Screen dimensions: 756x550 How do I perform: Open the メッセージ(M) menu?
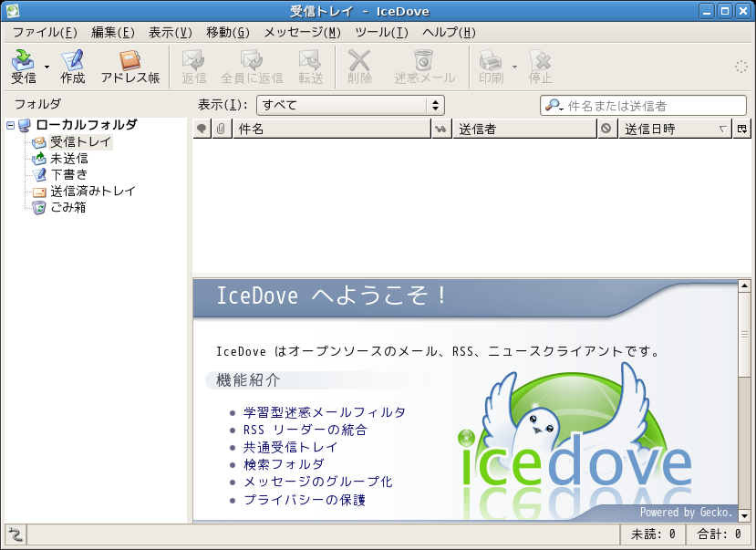[x=302, y=32]
